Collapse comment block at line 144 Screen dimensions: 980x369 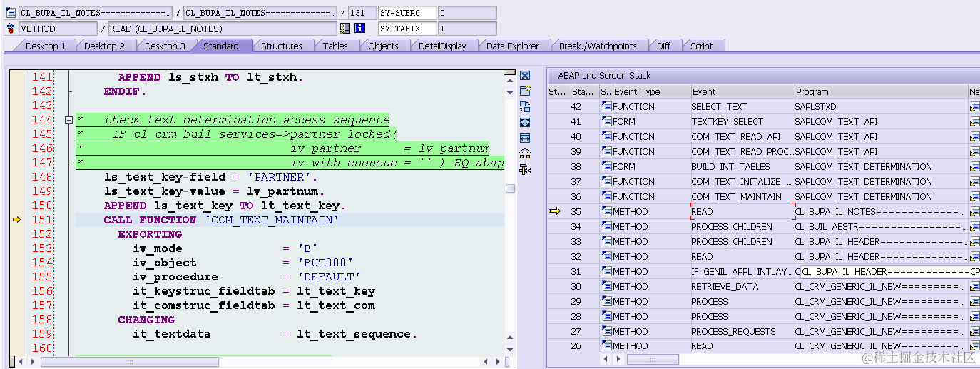(x=69, y=120)
